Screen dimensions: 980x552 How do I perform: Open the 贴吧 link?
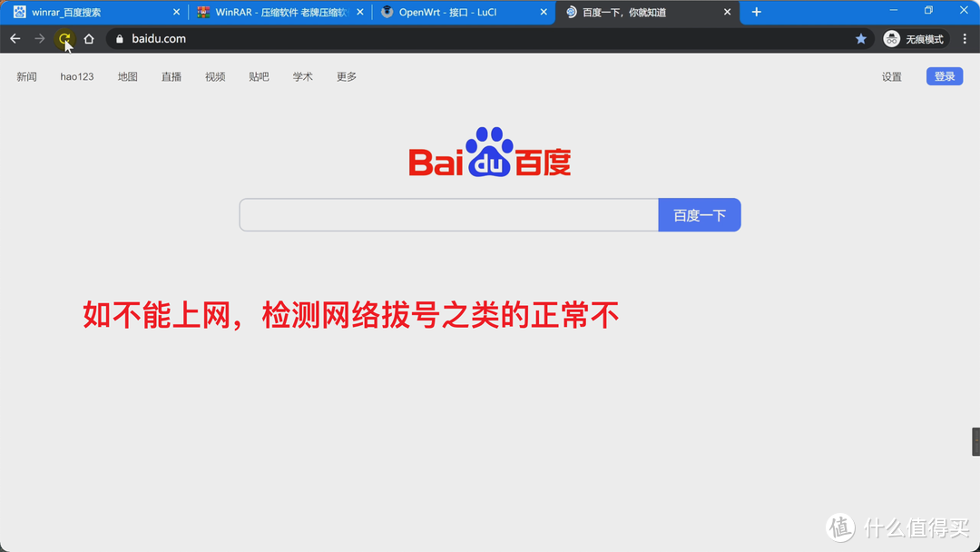coord(259,77)
